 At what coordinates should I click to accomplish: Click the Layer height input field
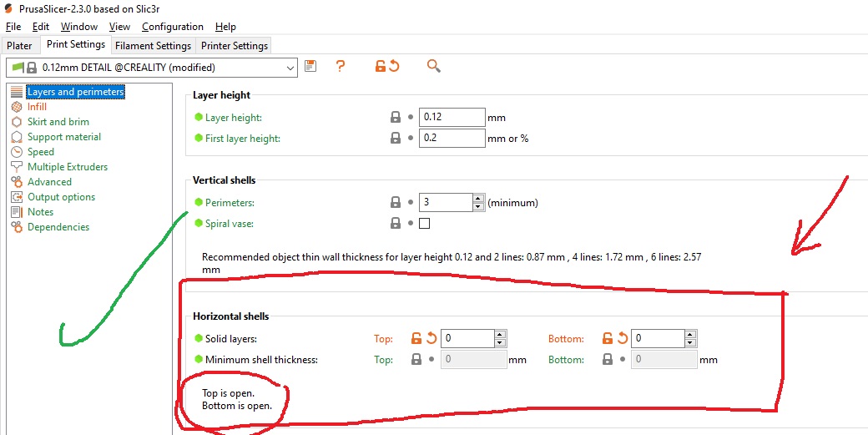452,118
